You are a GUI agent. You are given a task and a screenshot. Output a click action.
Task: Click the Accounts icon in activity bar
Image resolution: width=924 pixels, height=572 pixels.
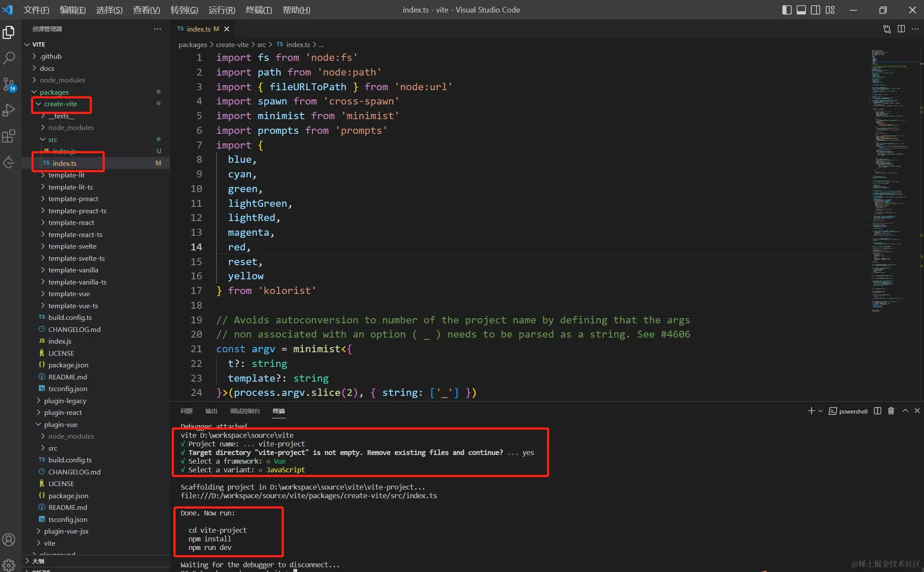[9, 540]
